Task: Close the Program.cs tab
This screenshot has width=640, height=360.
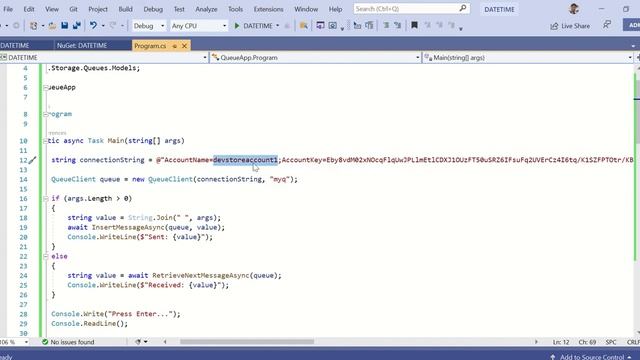Action: point(184,46)
